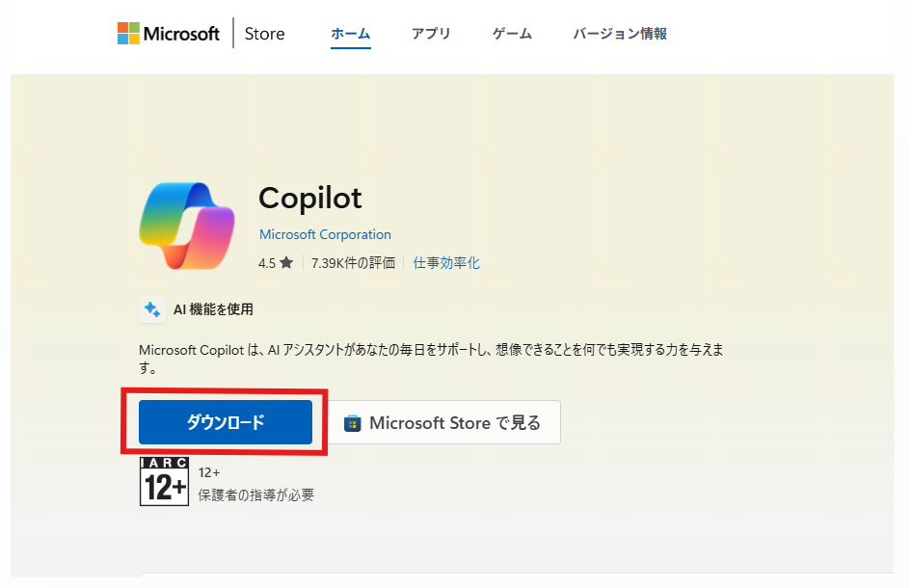Click the star icon next to 4.5
Screen dimensions: 910x588
286,262
